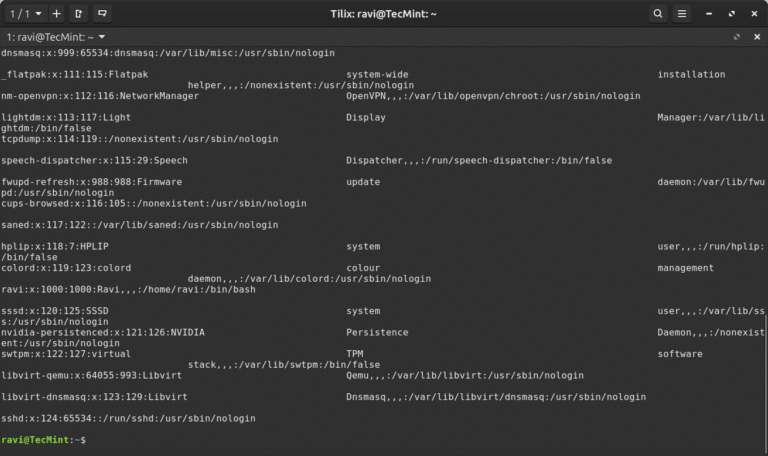Click helper,,,:/nonexistent text

tap(301, 85)
